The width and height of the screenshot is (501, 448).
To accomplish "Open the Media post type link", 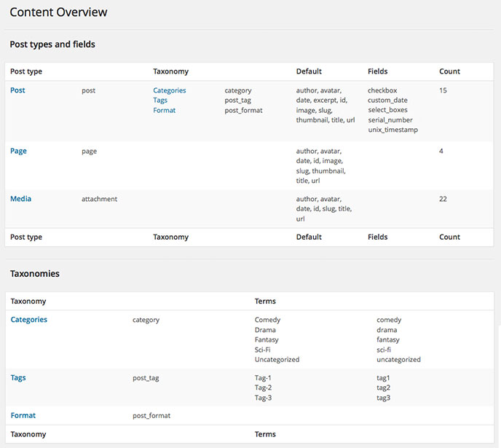I will (x=20, y=198).
